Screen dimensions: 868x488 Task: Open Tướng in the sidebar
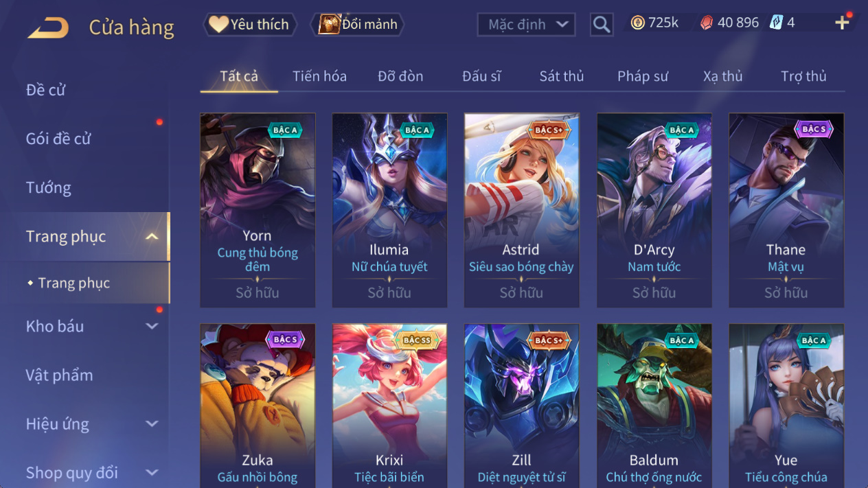coord(49,187)
